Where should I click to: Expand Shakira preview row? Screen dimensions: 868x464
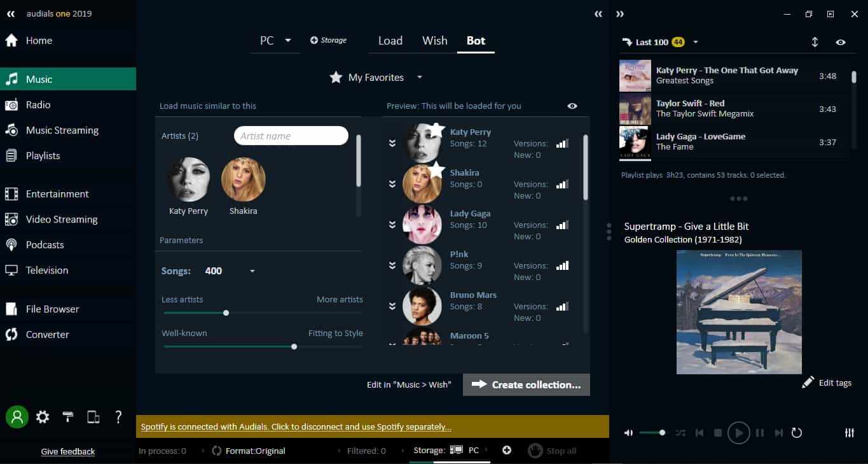[x=392, y=184]
